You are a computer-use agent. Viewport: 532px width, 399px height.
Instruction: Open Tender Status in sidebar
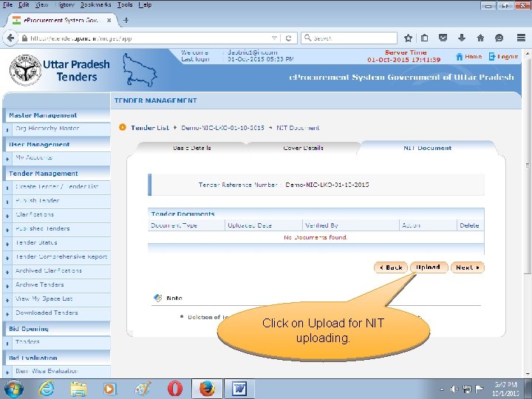36,242
